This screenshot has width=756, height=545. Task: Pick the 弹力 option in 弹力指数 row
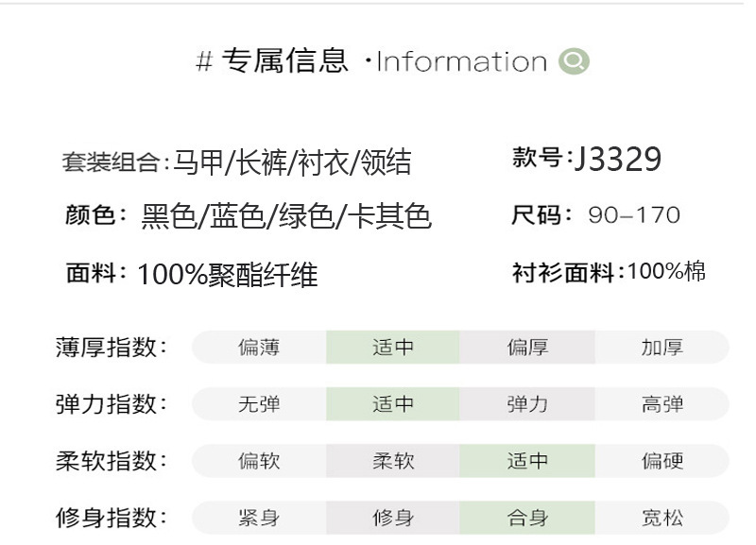(527, 404)
